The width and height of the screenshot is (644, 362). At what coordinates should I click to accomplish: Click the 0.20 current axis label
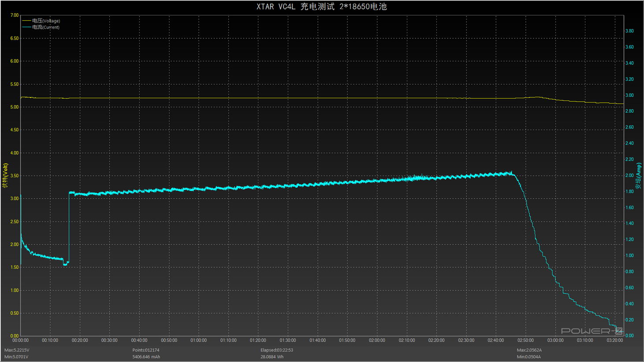pyautogui.click(x=629, y=320)
